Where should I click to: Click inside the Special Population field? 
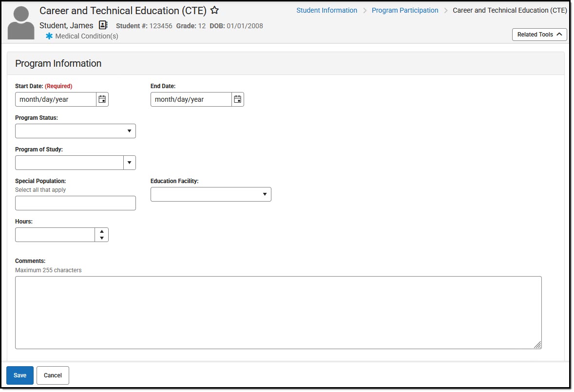(75, 203)
